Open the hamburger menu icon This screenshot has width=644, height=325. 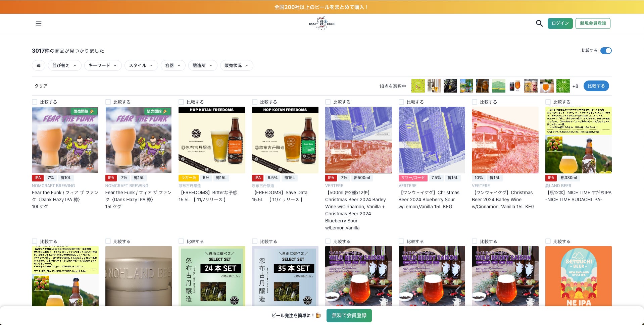[x=39, y=23]
